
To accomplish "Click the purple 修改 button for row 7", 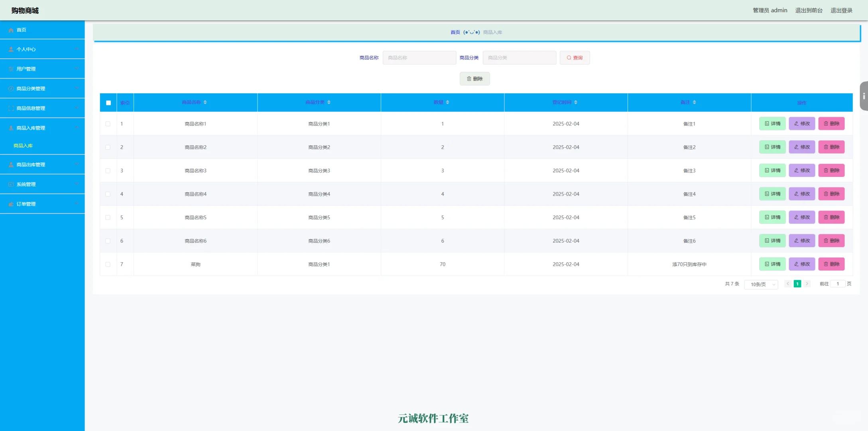I will tap(801, 264).
